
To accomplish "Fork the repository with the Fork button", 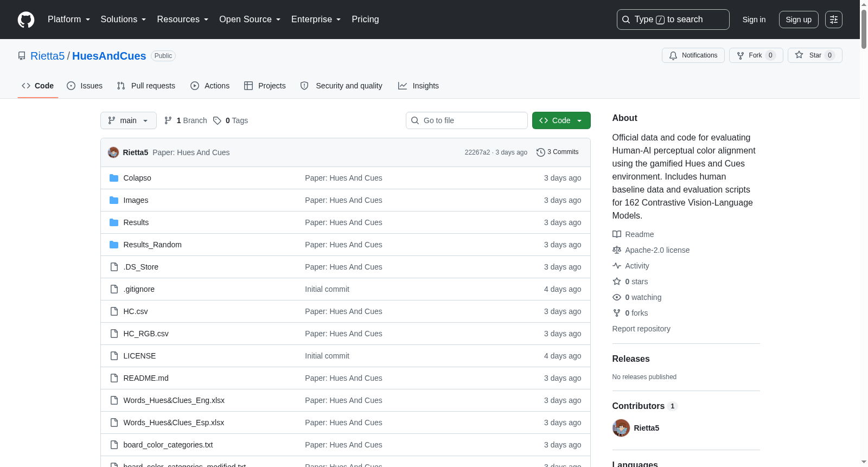I will click(756, 55).
